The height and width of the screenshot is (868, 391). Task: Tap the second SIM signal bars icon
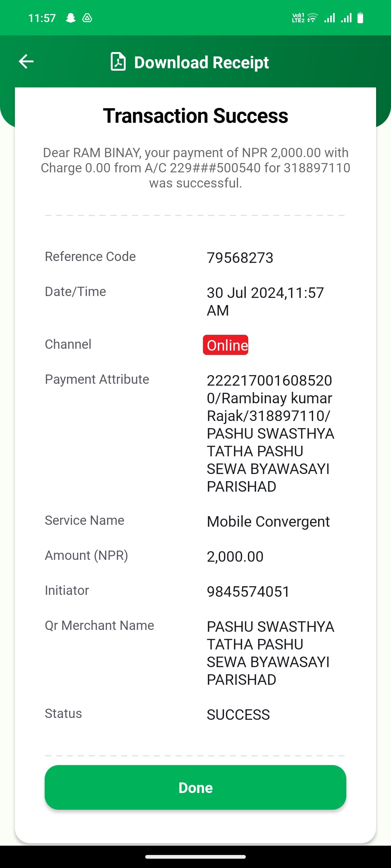pyautogui.click(x=346, y=18)
